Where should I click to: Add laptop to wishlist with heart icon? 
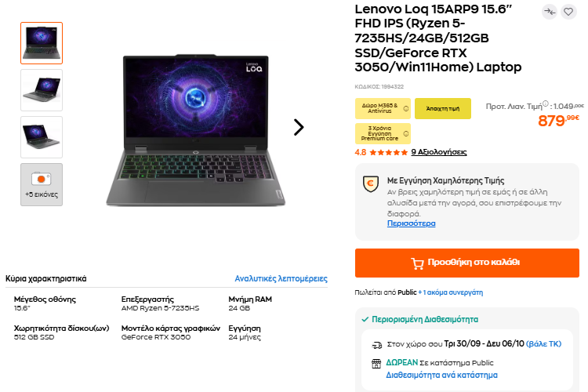tap(568, 12)
